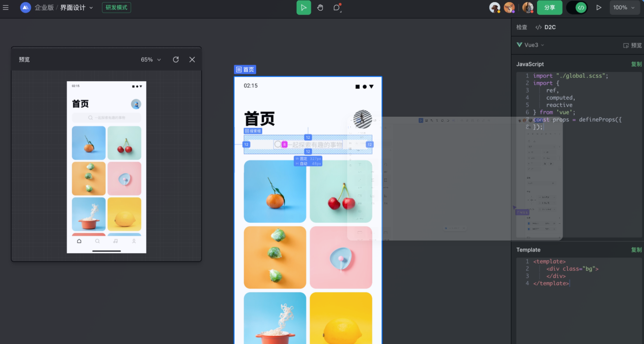Open the current user's profile avatar
Screen dimensions: 644x344
(528, 8)
